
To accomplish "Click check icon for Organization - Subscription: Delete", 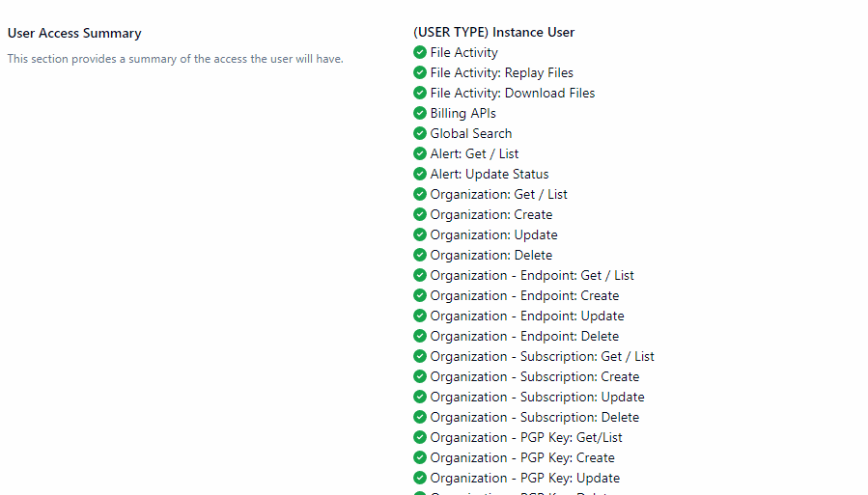I will pyautogui.click(x=420, y=417).
